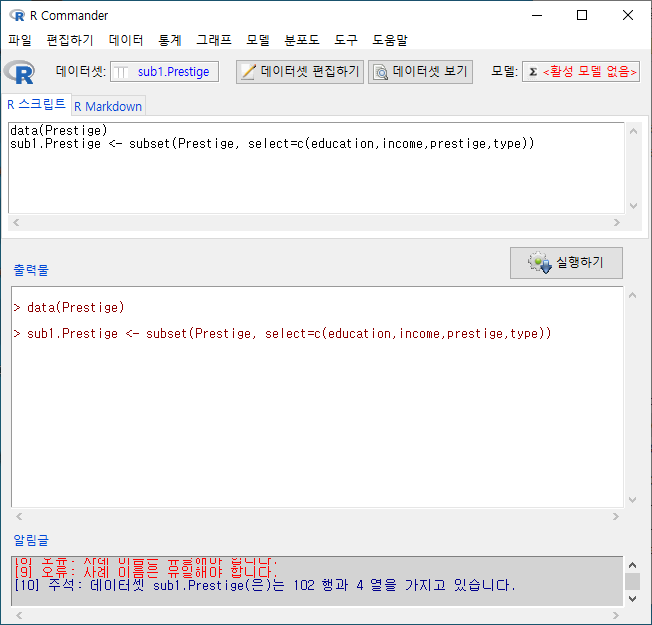652x625 pixels.
Task: Click the table icon beside sub1.Prestige
Action: coord(121,72)
